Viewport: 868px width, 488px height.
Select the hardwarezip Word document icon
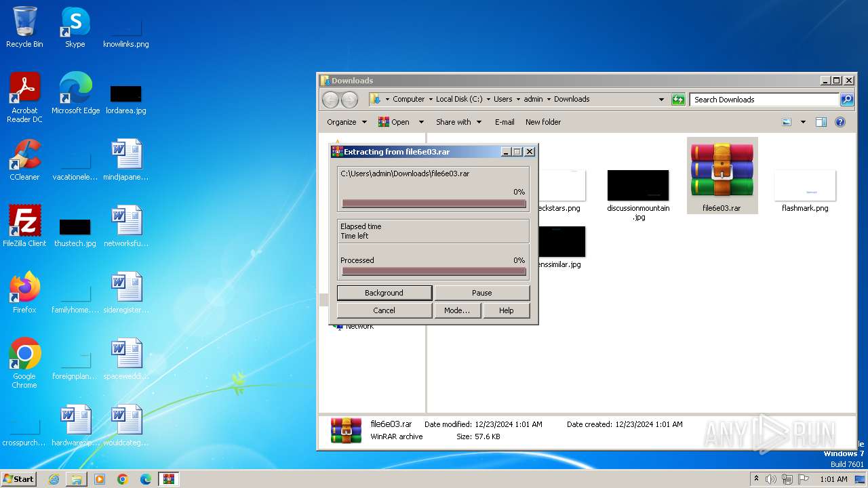[x=75, y=426]
